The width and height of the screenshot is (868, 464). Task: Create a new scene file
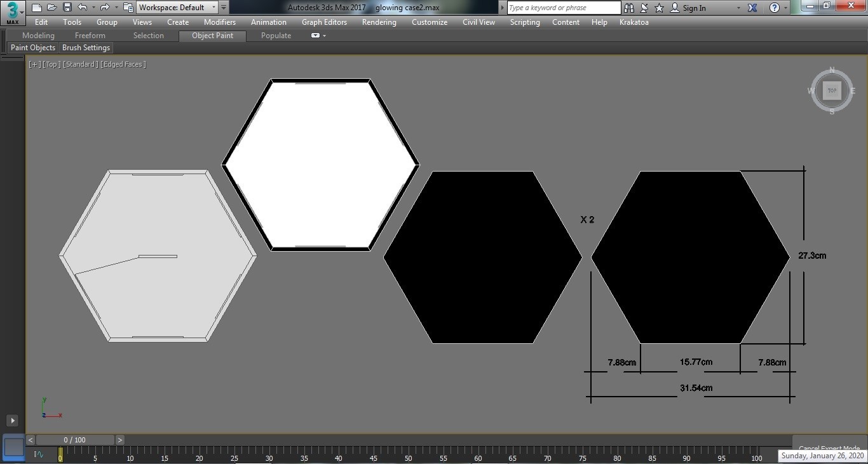point(37,8)
